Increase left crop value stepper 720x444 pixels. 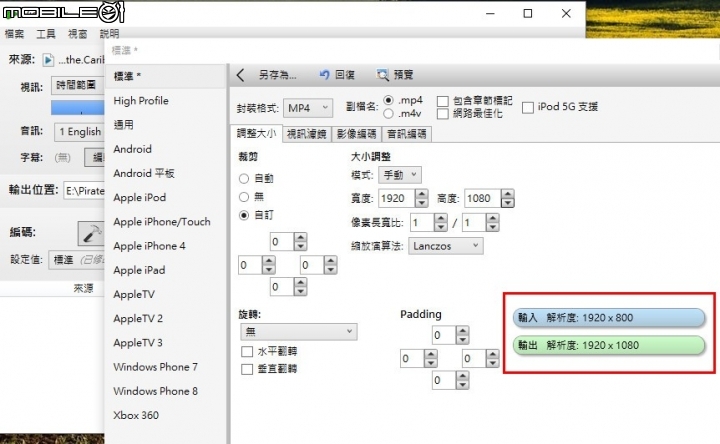(x=269, y=261)
